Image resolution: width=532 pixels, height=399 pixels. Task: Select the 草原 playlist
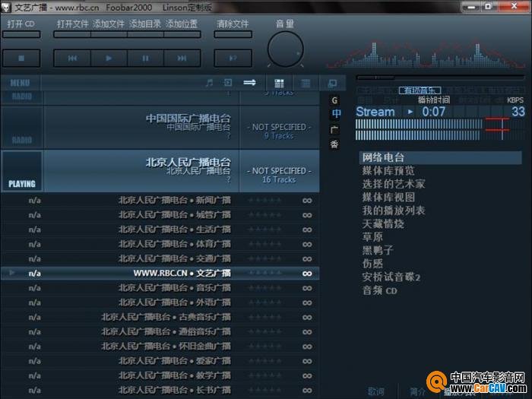372,237
